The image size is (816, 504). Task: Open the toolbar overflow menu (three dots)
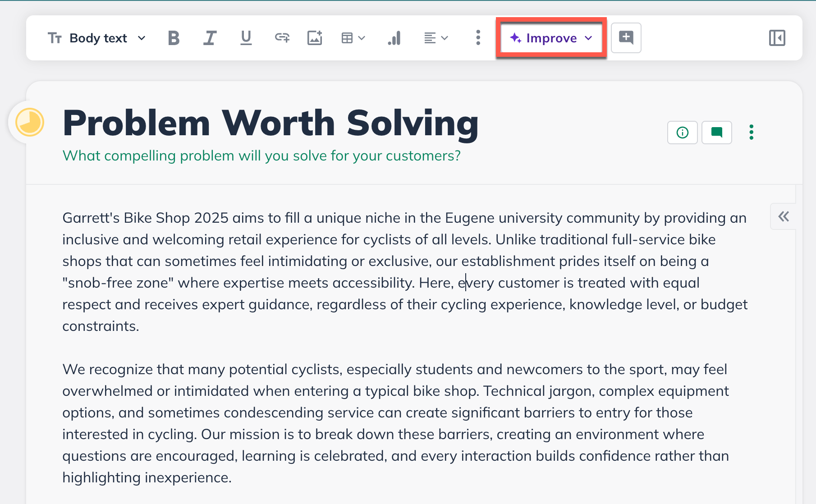[477, 38]
